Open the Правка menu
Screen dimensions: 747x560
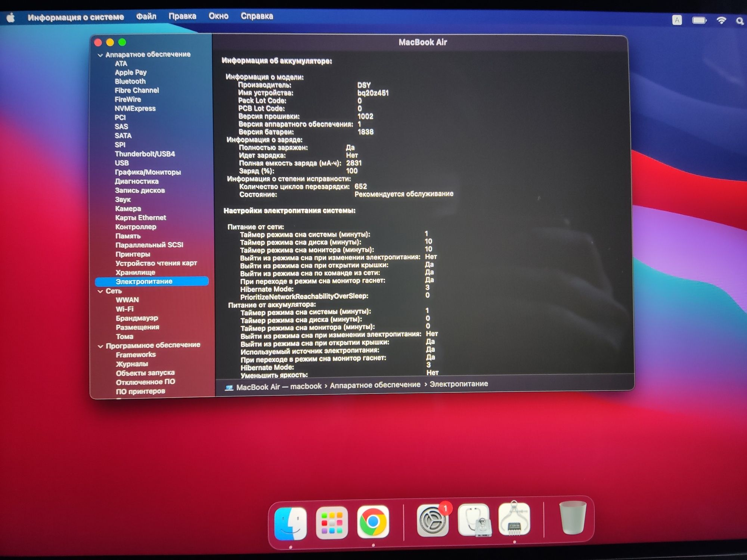click(182, 16)
